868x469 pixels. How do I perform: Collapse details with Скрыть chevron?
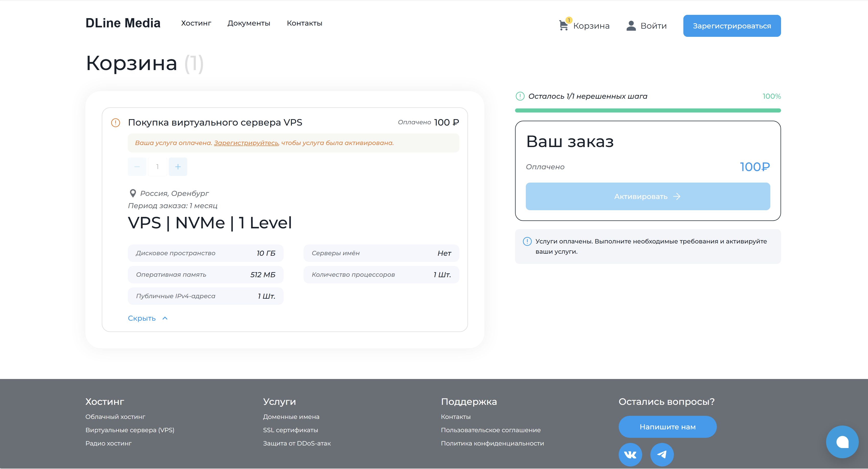tap(165, 318)
